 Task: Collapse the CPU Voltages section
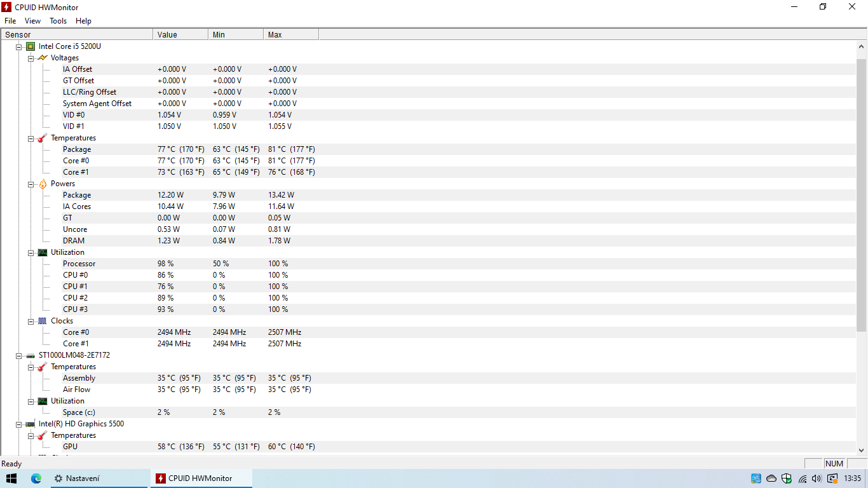[31, 58]
